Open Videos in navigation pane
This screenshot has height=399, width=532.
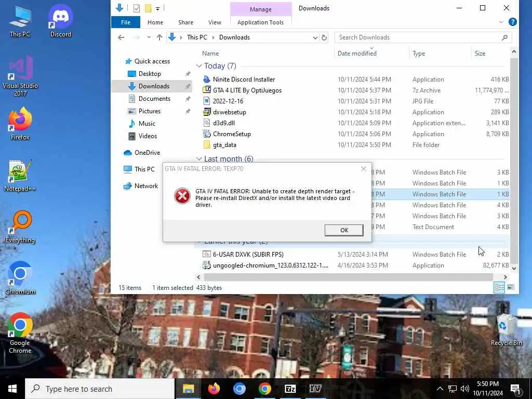[148, 136]
